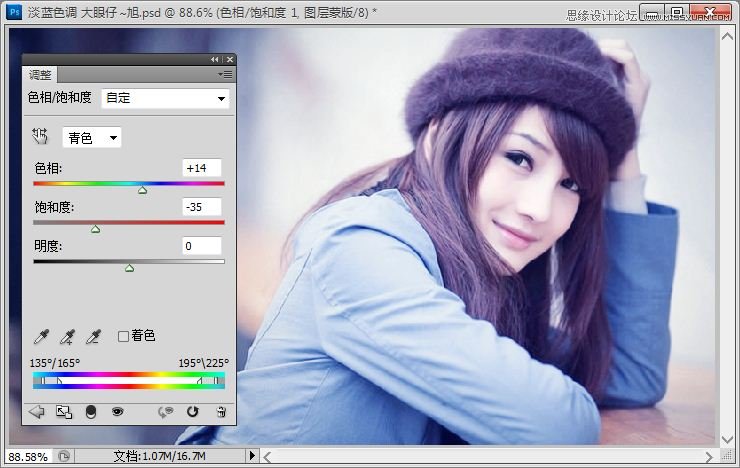Click the 色相/饱和度 panel title
Viewport: 740px width, 468px height.
tap(59, 97)
